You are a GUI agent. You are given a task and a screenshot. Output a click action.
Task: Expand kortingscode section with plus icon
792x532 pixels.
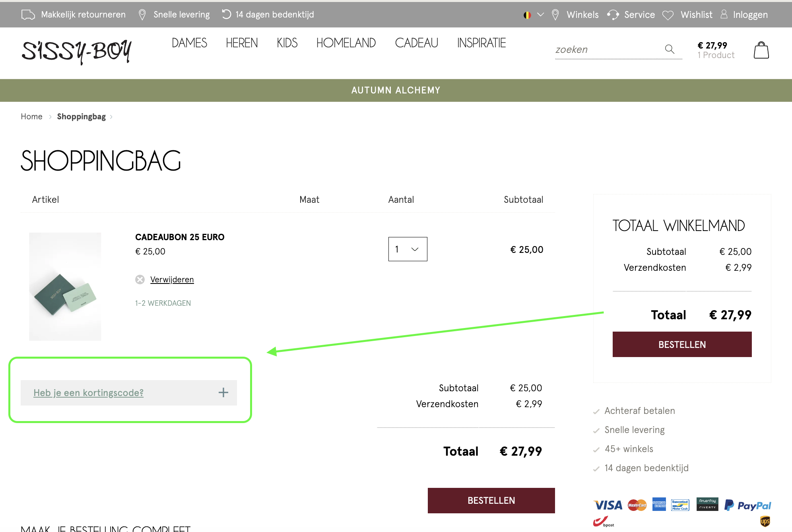pyautogui.click(x=223, y=393)
